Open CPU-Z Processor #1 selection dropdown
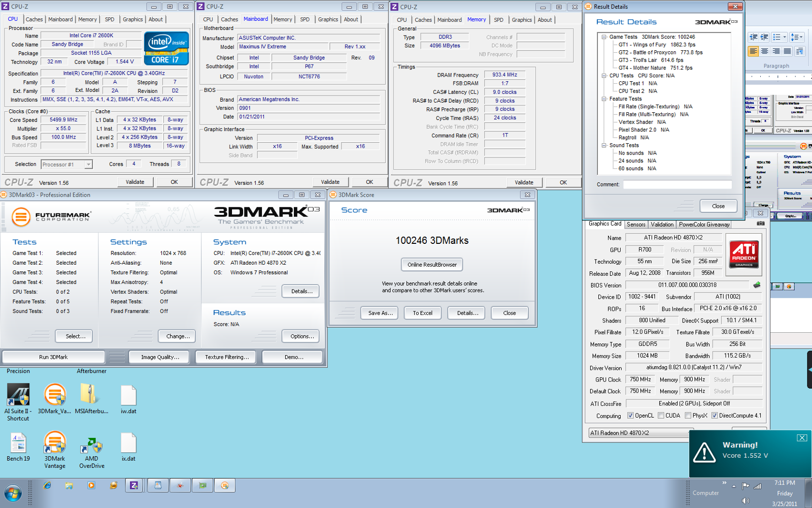812x508 pixels. (x=88, y=165)
